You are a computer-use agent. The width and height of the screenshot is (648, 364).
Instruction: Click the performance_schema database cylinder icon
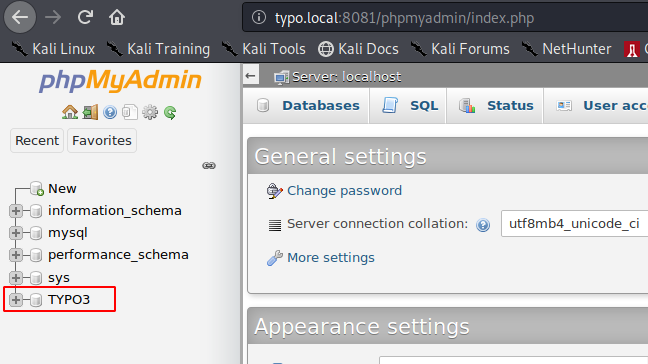click(x=36, y=255)
